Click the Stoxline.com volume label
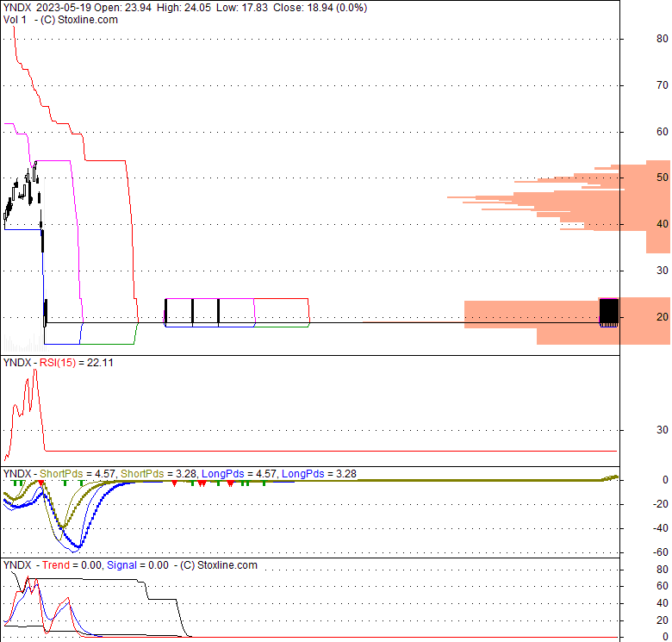The height and width of the screenshot is (642, 672). [x=60, y=20]
